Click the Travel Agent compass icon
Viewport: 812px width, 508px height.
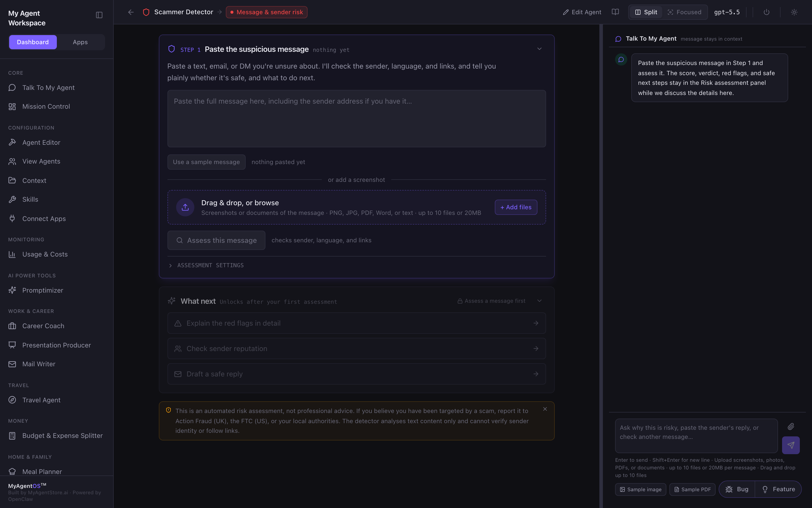(x=12, y=400)
